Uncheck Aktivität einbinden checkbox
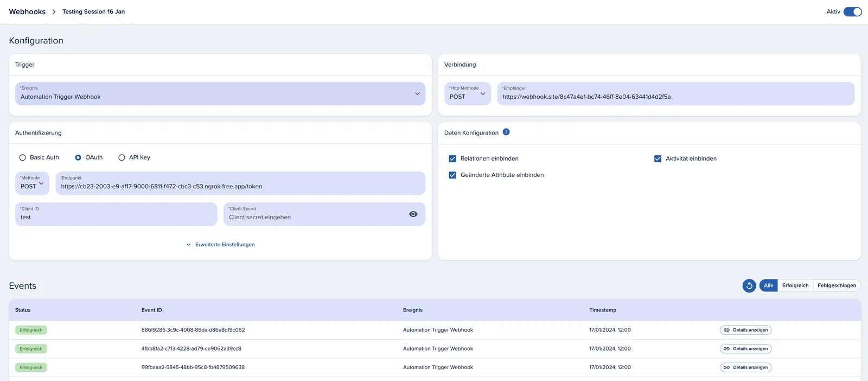This screenshot has width=868, height=381. (x=658, y=159)
